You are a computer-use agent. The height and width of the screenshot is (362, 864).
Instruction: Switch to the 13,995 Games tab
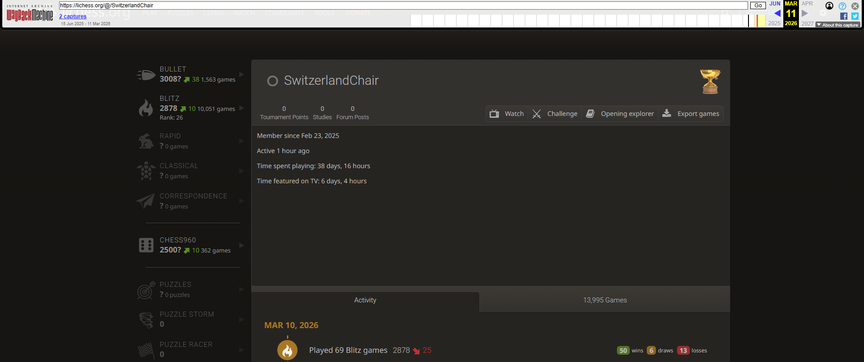(604, 300)
